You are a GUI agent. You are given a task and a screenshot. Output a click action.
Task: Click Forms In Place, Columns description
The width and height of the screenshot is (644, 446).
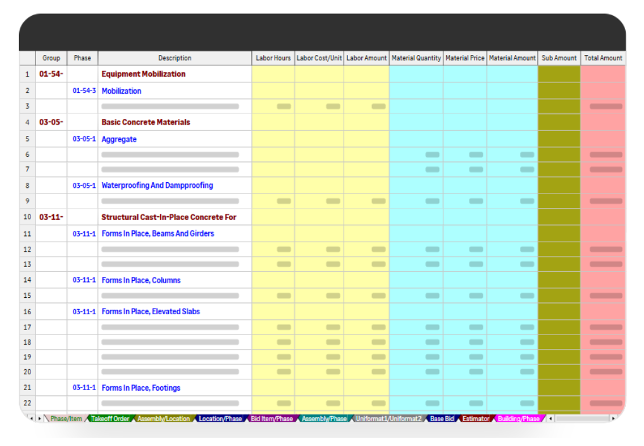[x=141, y=280]
